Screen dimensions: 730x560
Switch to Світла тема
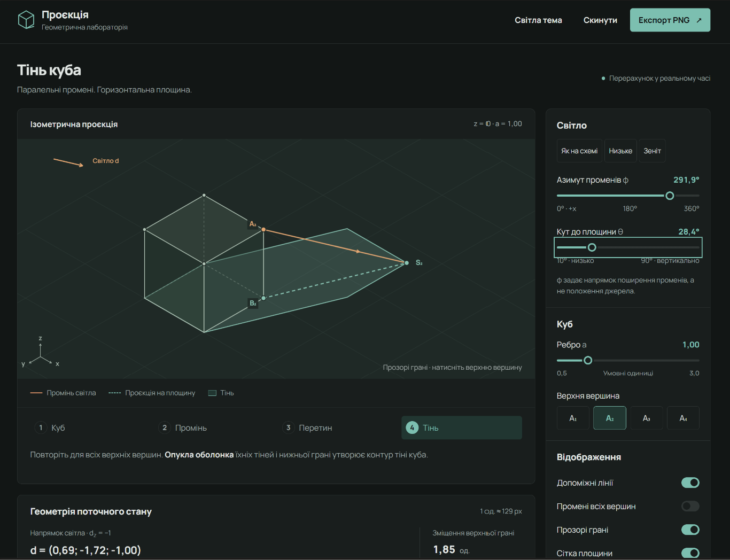click(x=538, y=20)
